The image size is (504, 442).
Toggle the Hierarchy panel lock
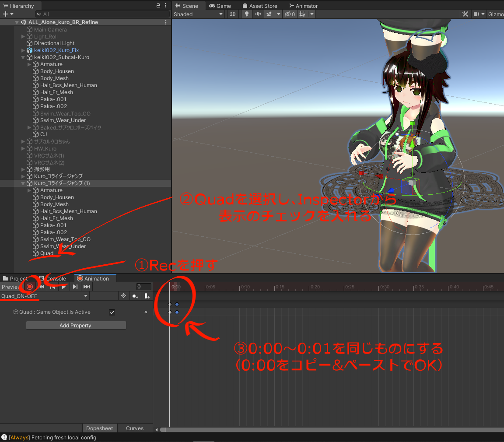158,6
